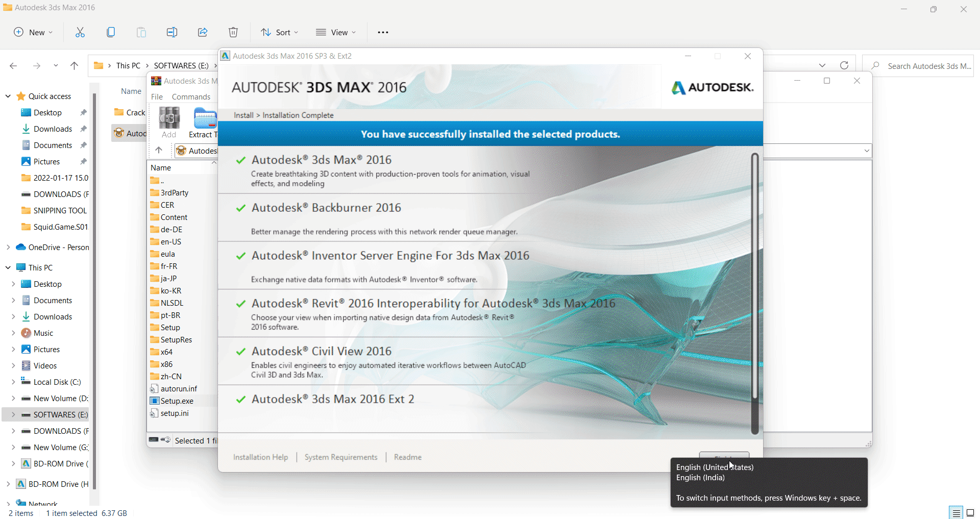The height and width of the screenshot is (519, 980).
Task: Open Downloads in Quick access
Action: [53, 129]
